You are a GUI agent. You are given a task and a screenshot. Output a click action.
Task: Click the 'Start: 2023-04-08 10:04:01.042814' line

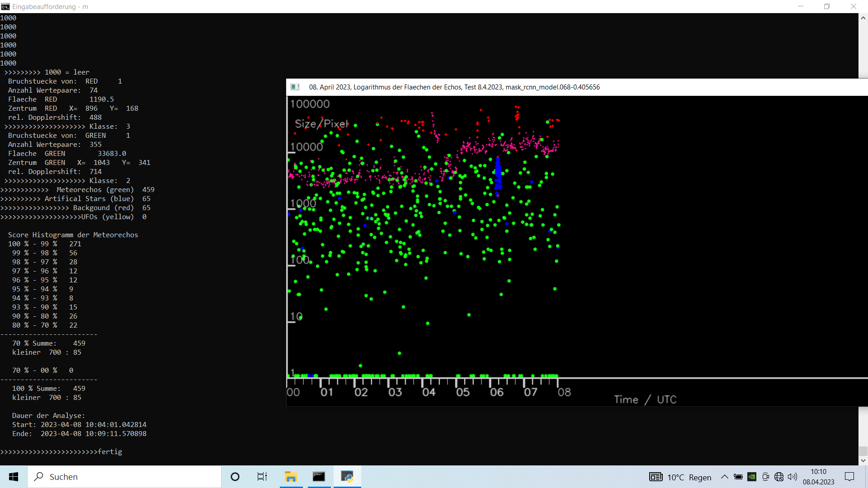[79, 425]
